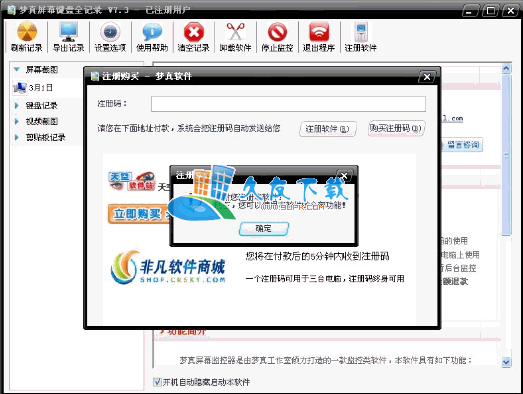Click the 剪贴板记录 tree label
Image resolution: width=523 pixels, height=394 pixels.
coord(46,137)
